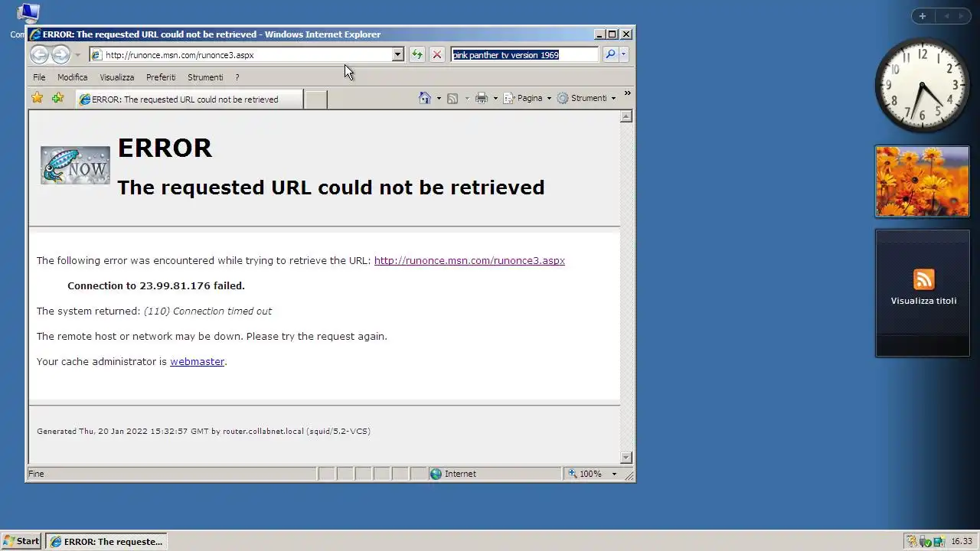Open the Strumenti gear toolbar menu
The height and width of the screenshot is (551, 980).
coord(586,98)
